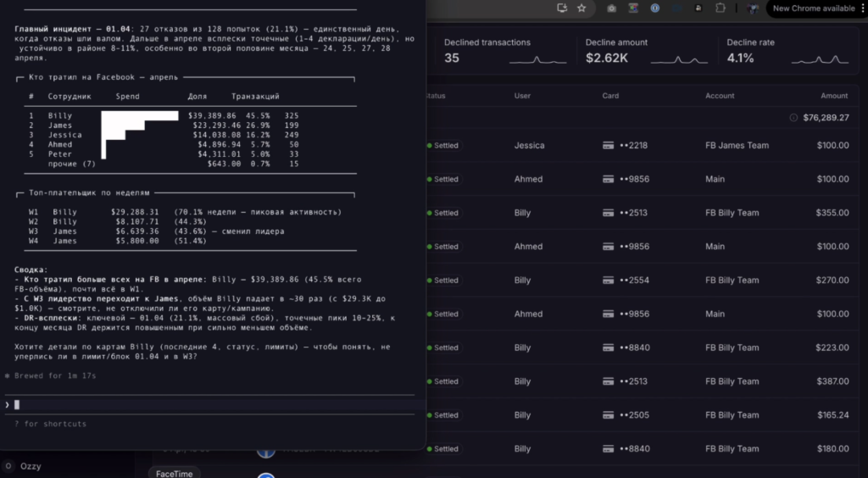This screenshot has width=868, height=478.
Task: Click Billy's $39,389.86 spend in terminal
Action: [212, 115]
